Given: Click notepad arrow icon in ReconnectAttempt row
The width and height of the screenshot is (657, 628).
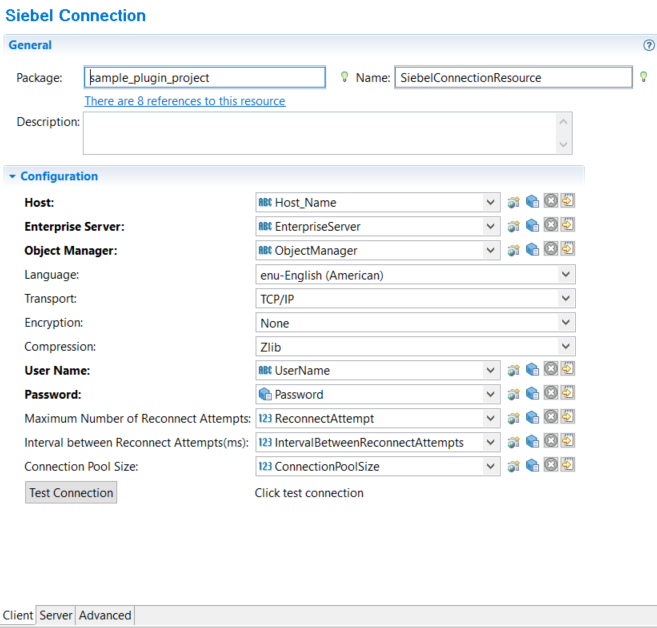Looking at the screenshot, I should click(568, 416).
